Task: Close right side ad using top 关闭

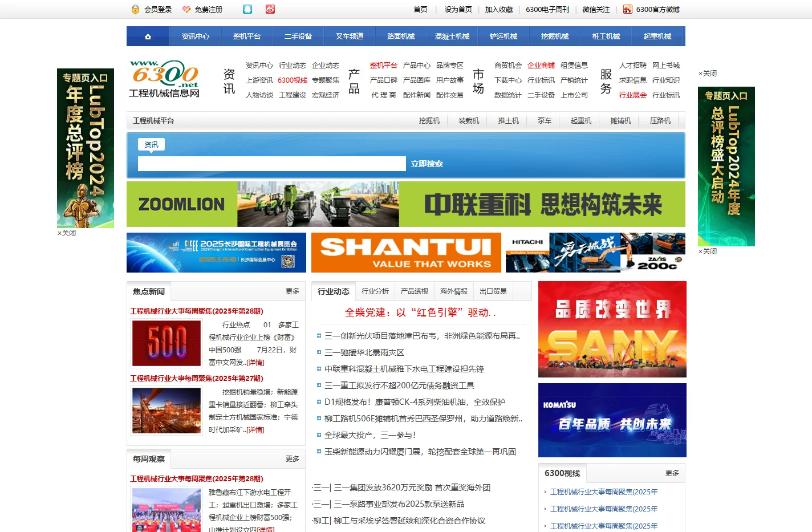Action: [708, 74]
